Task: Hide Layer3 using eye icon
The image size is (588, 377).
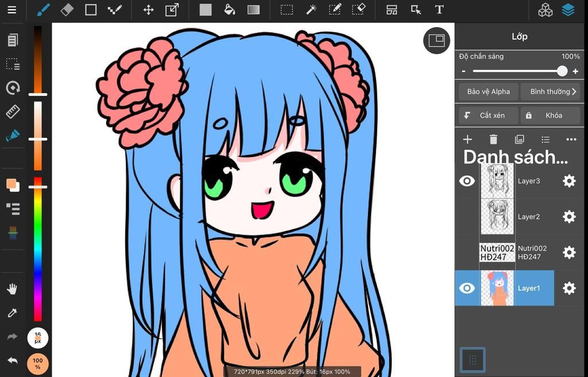Action: tap(467, 181)
